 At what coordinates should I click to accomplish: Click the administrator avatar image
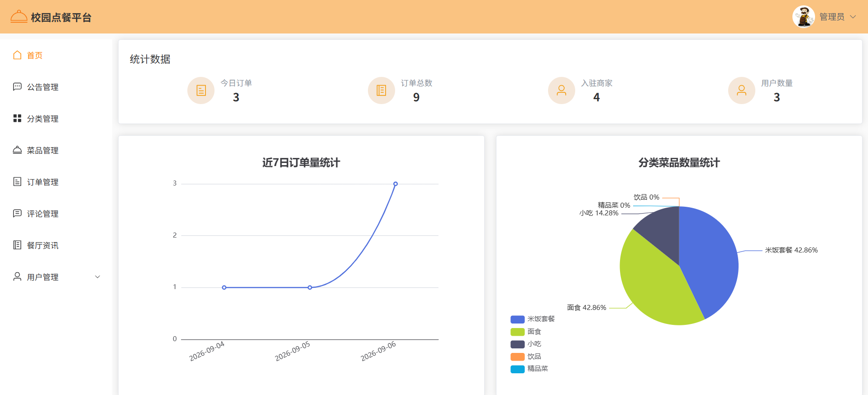(x=804, y=17)
